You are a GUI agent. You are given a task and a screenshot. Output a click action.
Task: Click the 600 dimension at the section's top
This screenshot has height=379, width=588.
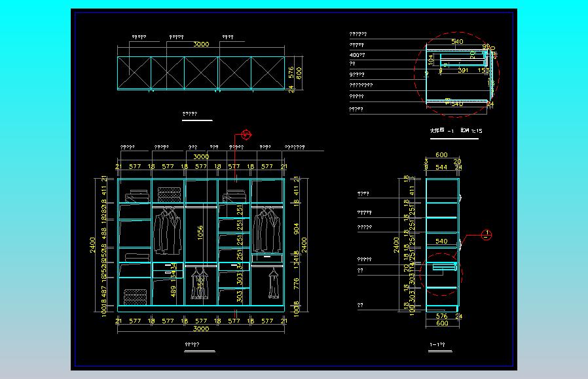pos(441,155)
